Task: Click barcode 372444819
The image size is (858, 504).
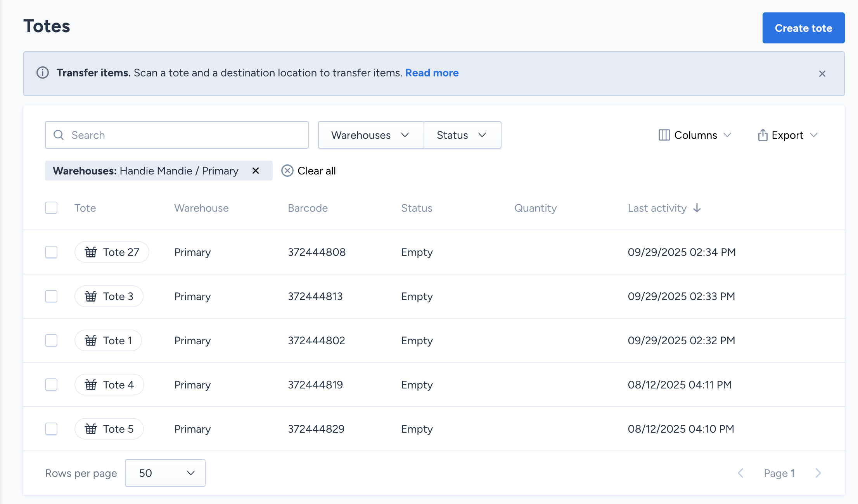Action: tap(315, 385)
